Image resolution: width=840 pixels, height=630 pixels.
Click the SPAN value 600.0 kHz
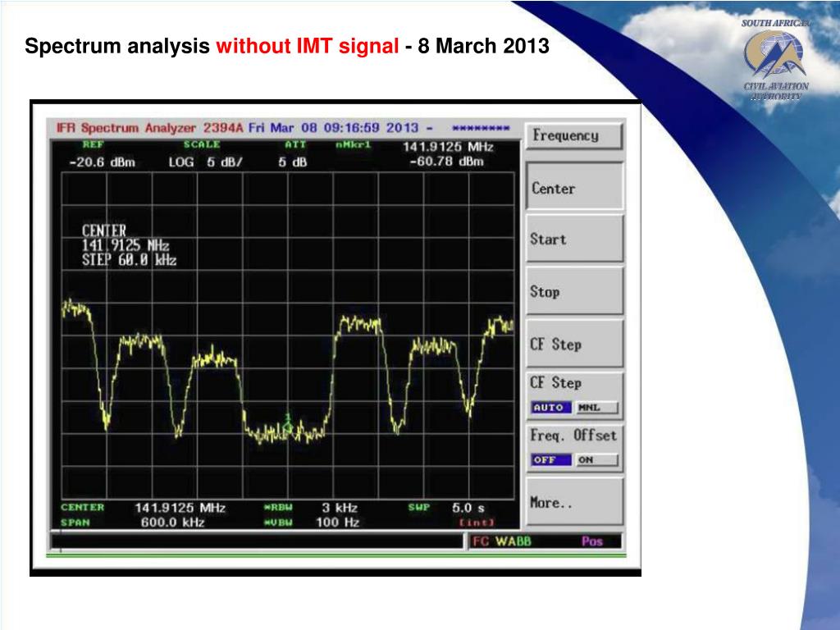pyautogui.click(x=172, y=523)
